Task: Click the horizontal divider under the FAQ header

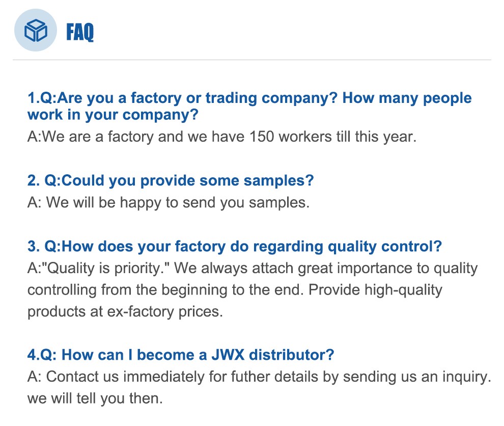Action: click(252, 60)
